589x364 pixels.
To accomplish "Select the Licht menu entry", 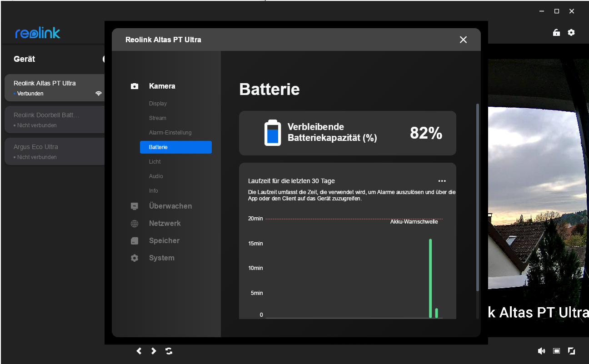I will tap(155, 162).
